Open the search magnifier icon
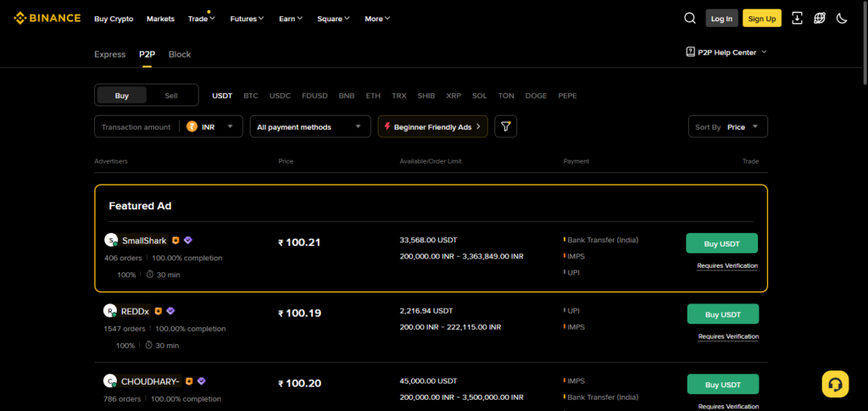Image resolution: width=868 pixels, height=411 pixels. pos(690,19)
